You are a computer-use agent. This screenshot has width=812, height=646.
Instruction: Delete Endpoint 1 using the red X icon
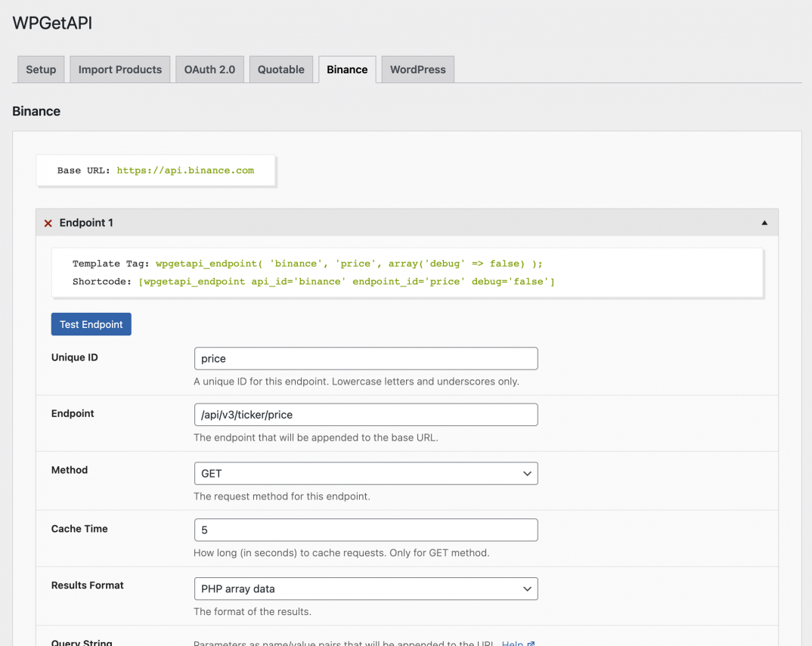48,223
